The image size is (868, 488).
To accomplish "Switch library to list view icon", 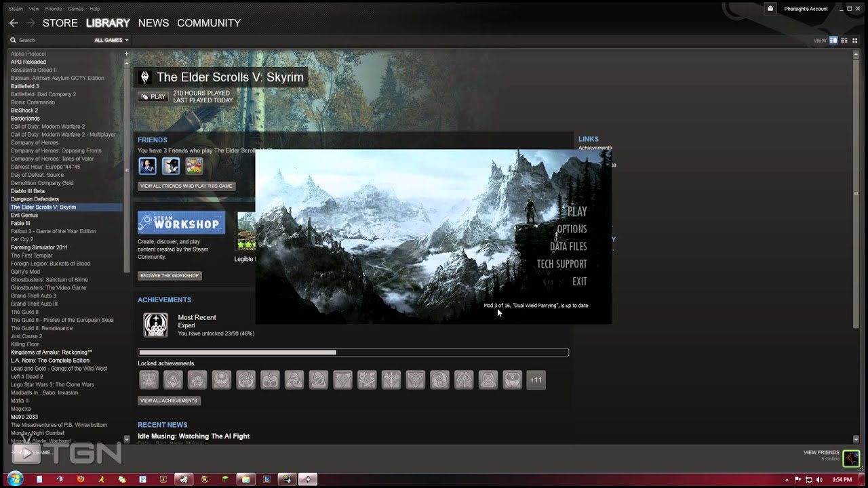I will 844,41.
